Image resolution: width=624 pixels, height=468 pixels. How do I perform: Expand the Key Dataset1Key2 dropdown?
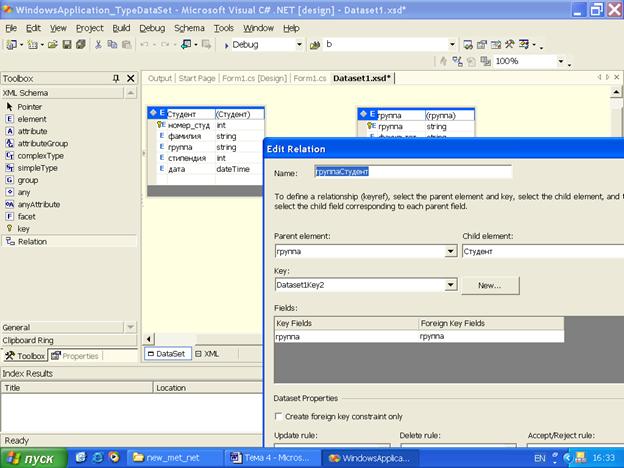coord(450,285)
